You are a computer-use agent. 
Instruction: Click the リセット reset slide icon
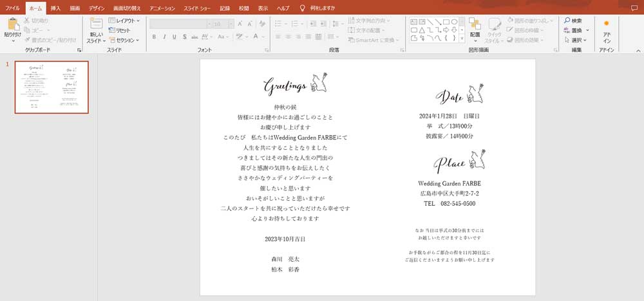point(120,30)
